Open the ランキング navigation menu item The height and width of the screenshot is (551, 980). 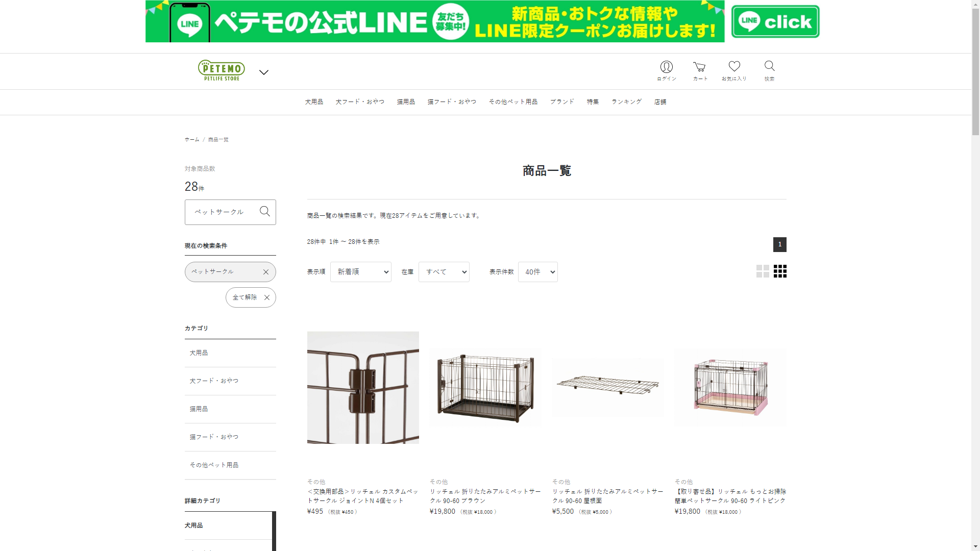(626, 102)
